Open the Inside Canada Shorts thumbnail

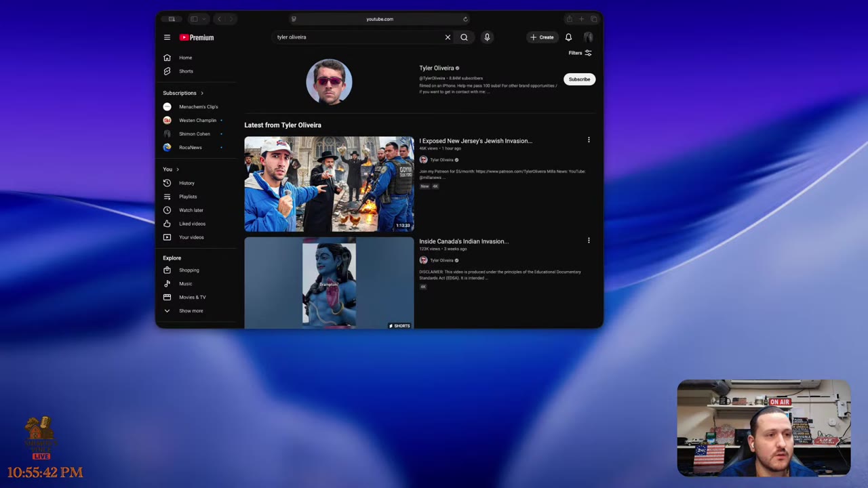point(329,283)
